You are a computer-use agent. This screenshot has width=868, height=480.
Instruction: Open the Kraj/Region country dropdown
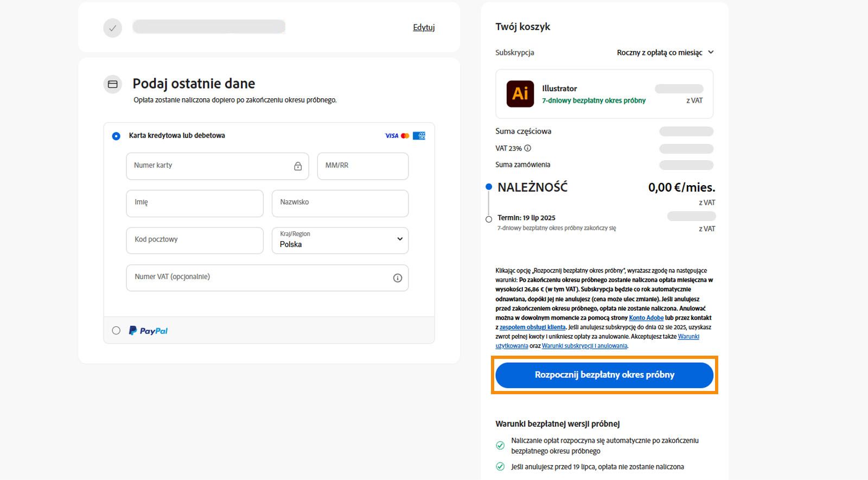(x=340, y=241)
